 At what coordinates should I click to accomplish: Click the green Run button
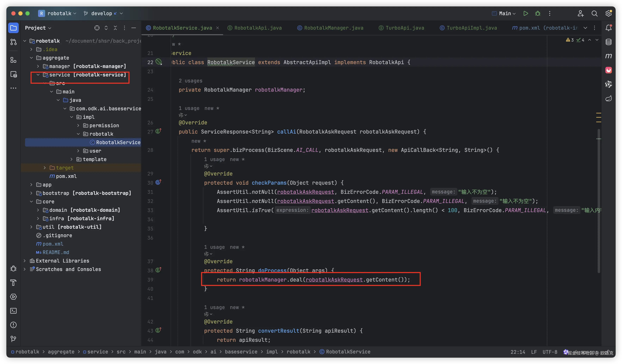tap(526, 14)
